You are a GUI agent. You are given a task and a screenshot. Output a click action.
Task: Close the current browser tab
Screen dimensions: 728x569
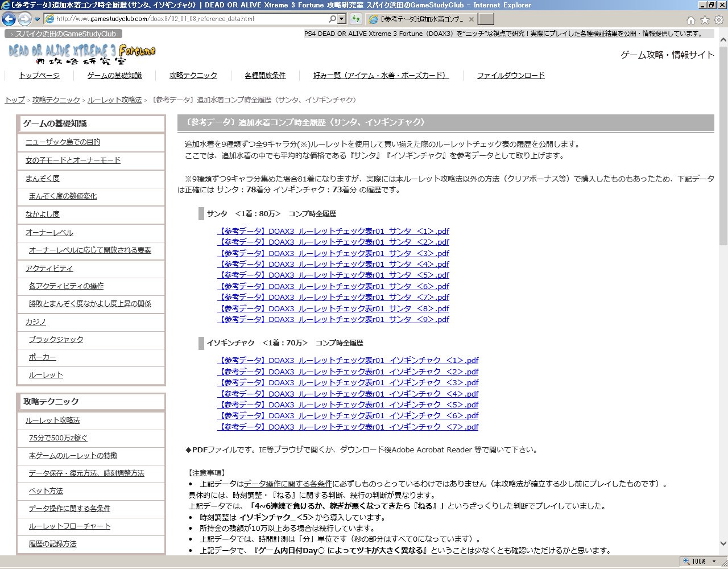pos(471,19)
